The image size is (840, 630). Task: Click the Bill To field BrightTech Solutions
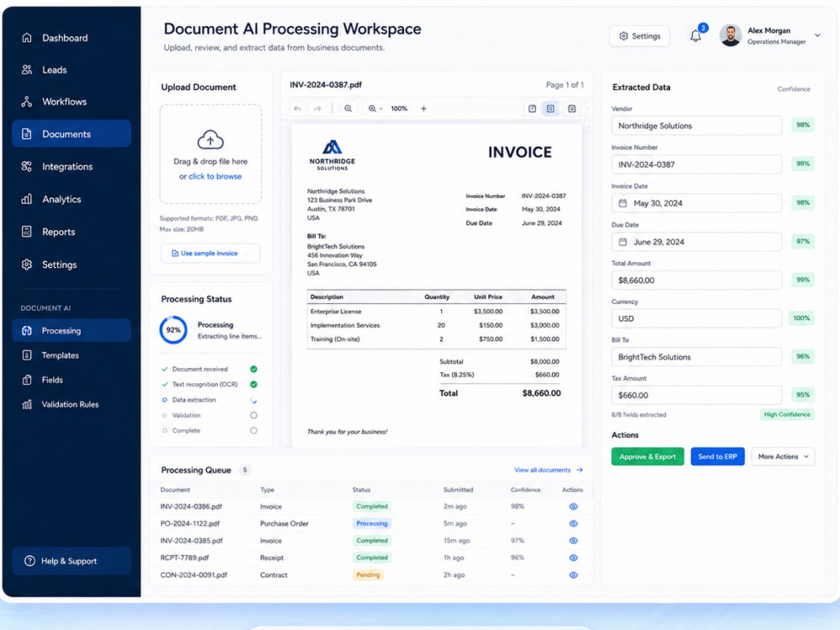pos(696,357)
